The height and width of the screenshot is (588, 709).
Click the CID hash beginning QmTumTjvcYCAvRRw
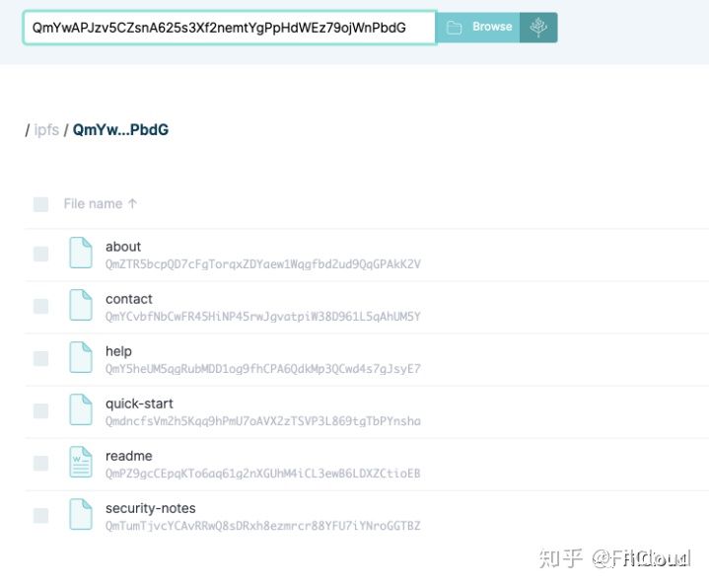[262, 526]
